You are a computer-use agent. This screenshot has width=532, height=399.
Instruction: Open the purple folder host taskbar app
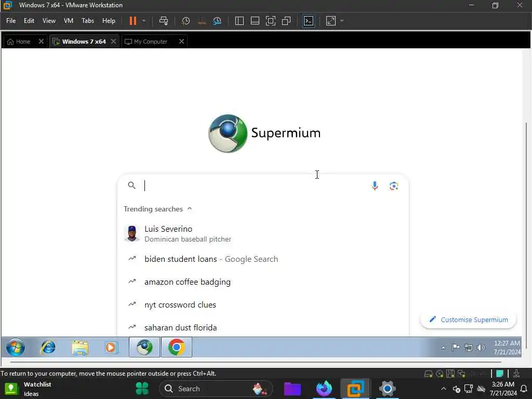(x=292, y=389)
